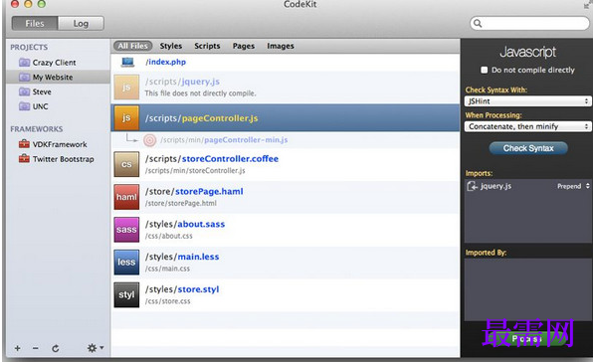Click the pageController-min.js output path
The image size is (593, 364).
[x=224, y=140]
